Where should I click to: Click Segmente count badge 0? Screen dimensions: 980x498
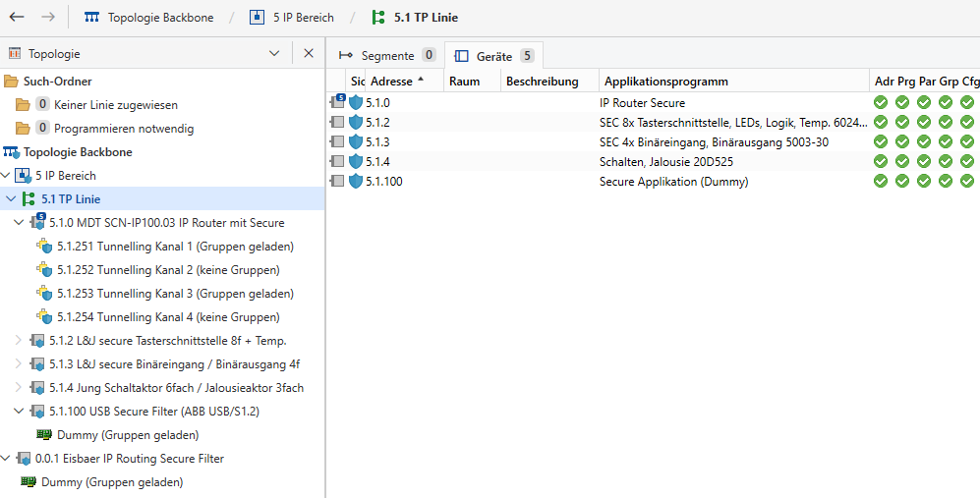coord(429,56)
